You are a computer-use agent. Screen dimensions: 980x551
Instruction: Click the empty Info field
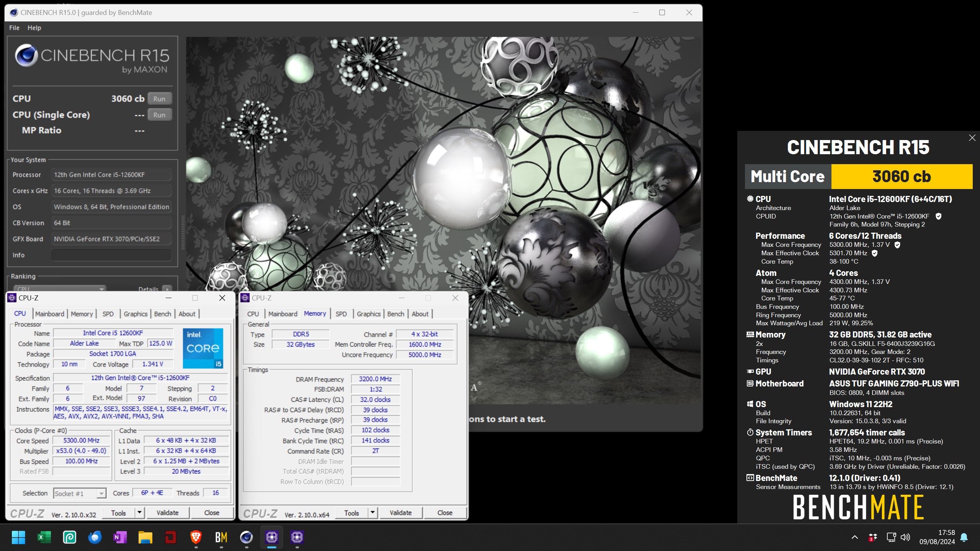tap(111, 255)
